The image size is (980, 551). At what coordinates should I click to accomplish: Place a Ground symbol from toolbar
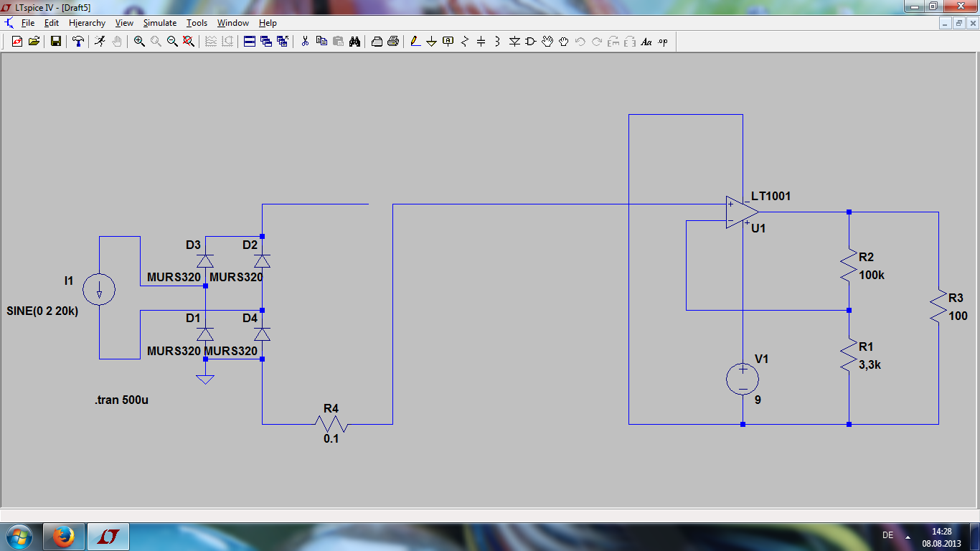tap(431, 42)
